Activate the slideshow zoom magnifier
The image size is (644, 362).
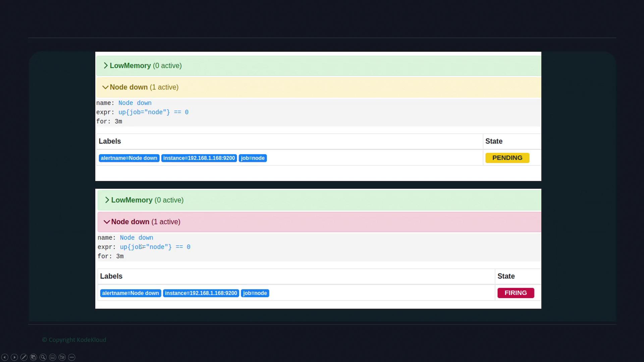click(x=43, y=357)
